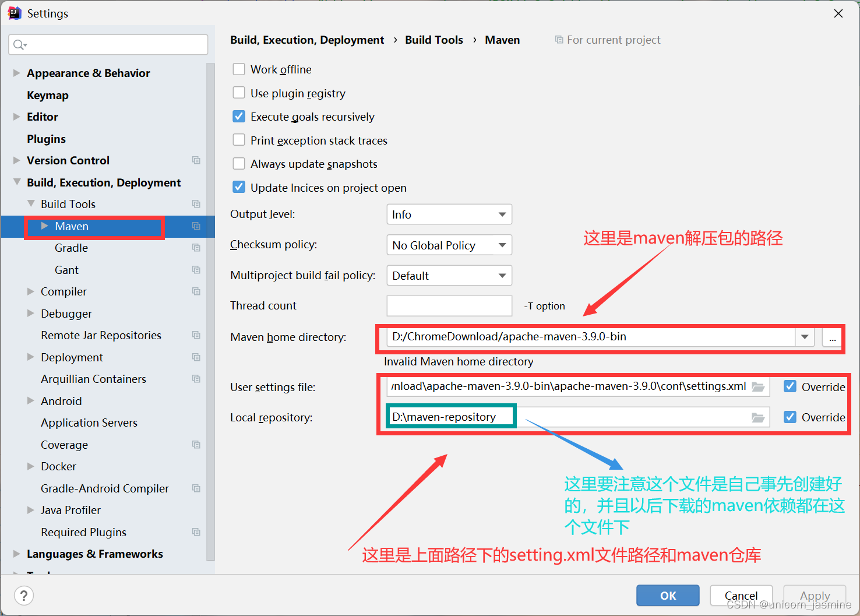The width and height of the screenshot is (860, 616).
Task: Select Java Profiler item
Action: click(71, 510)
